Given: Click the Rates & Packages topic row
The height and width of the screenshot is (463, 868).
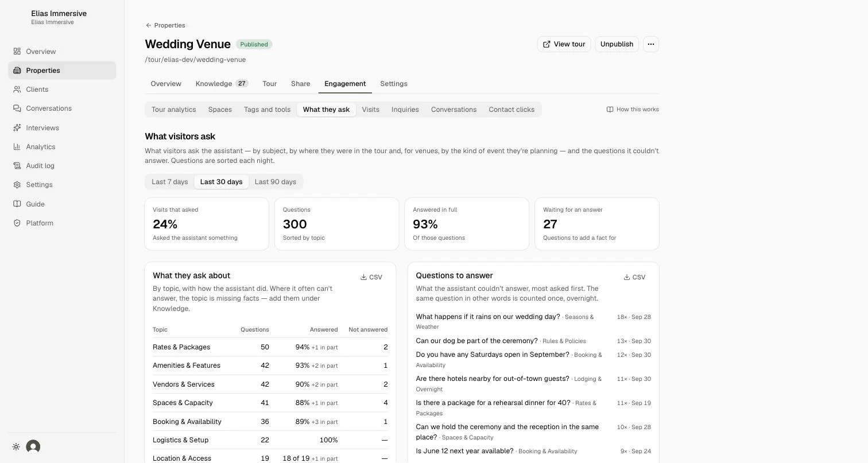Looking at the screenshot, I should [x=270, y=347].
